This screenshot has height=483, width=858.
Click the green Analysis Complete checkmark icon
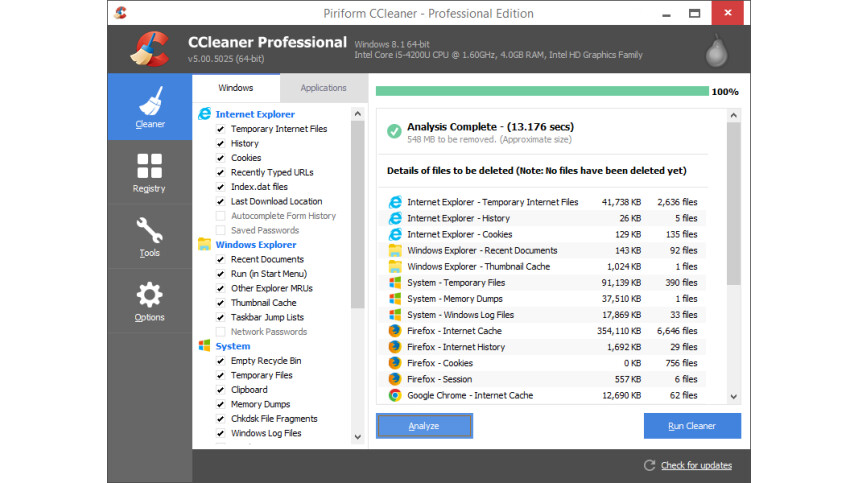[394, 131]
